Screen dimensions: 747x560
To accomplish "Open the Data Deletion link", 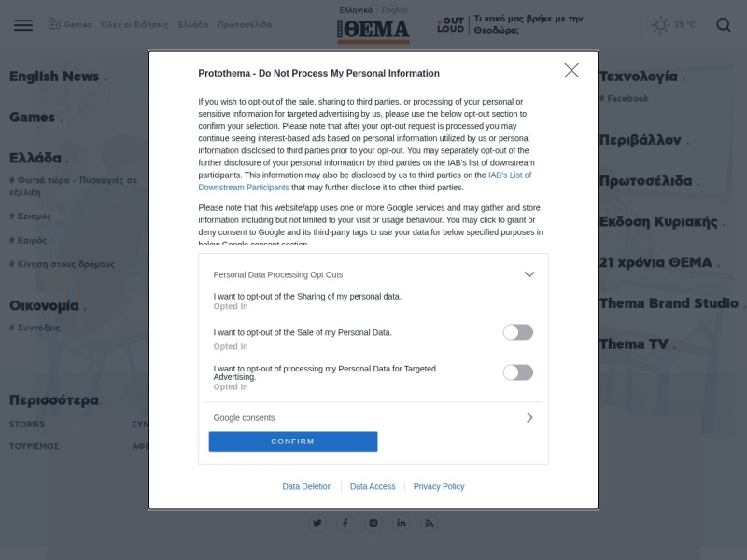I will tap(307, 486).
